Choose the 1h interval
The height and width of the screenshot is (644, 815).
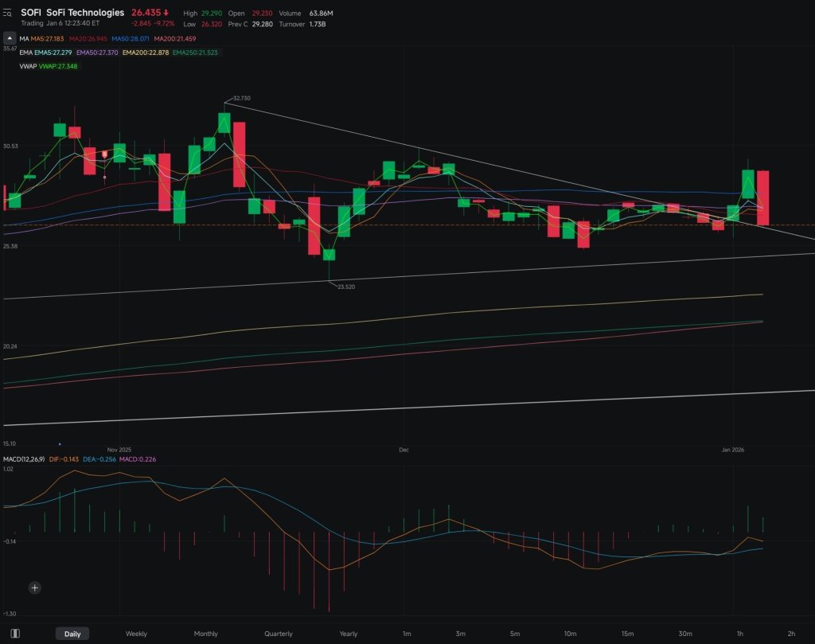[739, 634]
